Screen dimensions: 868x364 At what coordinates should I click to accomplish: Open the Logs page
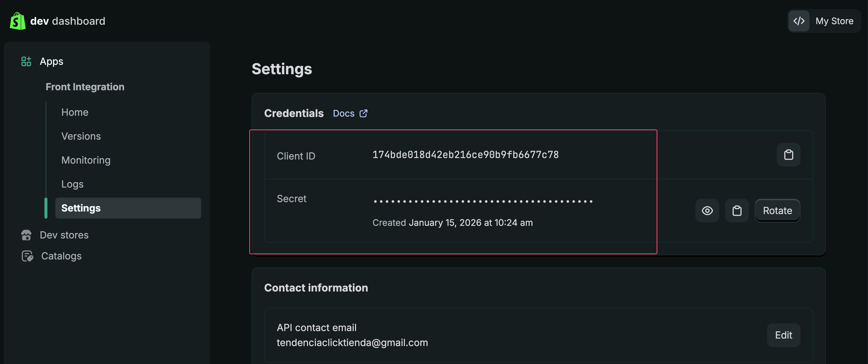72,184
